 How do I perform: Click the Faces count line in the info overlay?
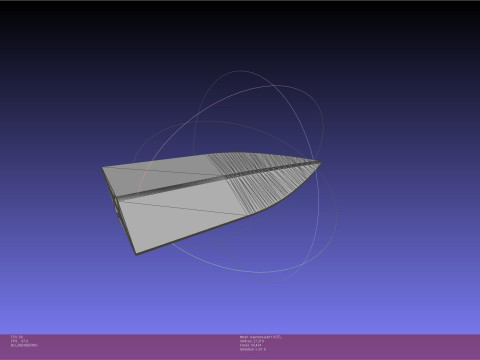point(251,345)
